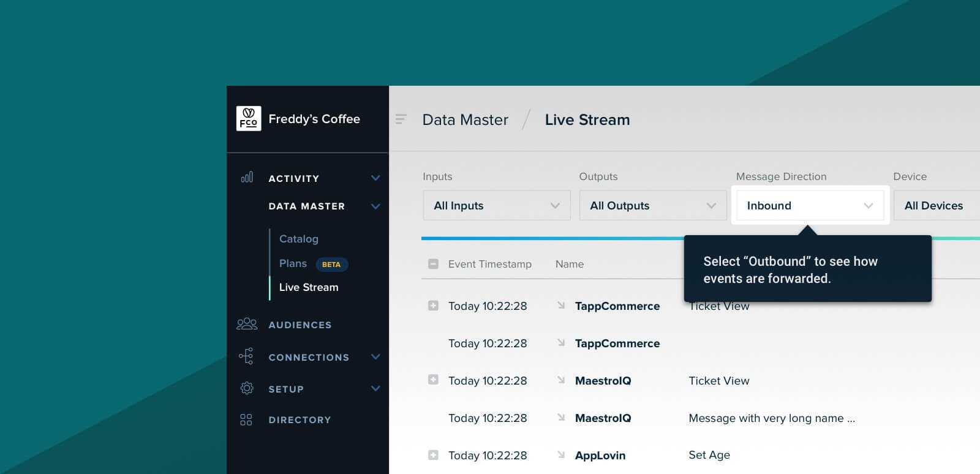Click inbound arrow icon of MaestroIQ Message row

561,417
